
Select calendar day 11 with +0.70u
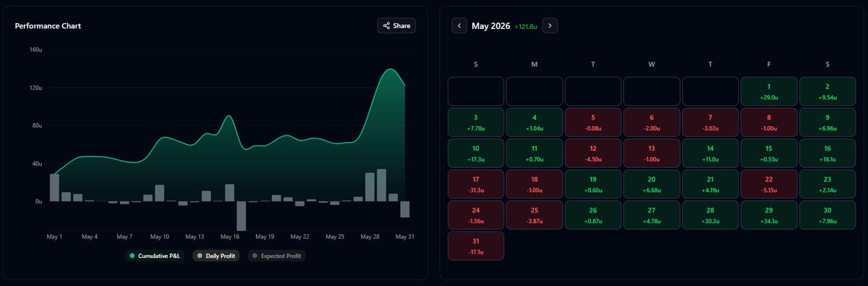pos(535,153)
